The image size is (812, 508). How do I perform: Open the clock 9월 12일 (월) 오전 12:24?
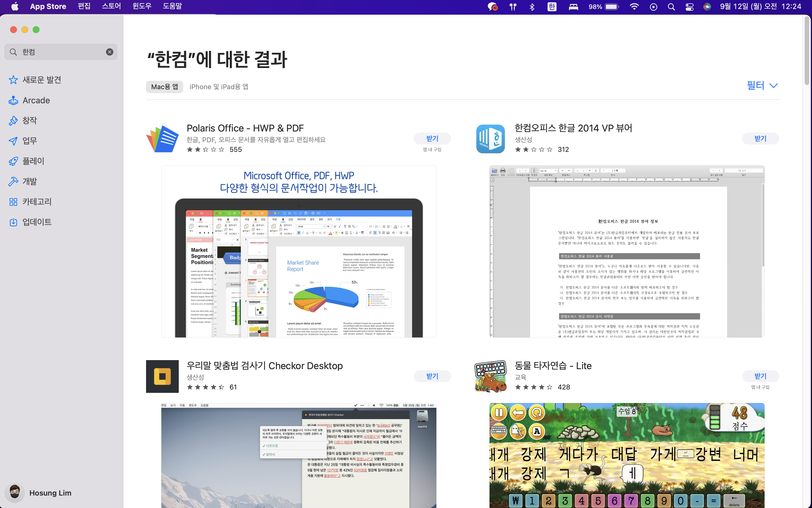click(761, 6)
